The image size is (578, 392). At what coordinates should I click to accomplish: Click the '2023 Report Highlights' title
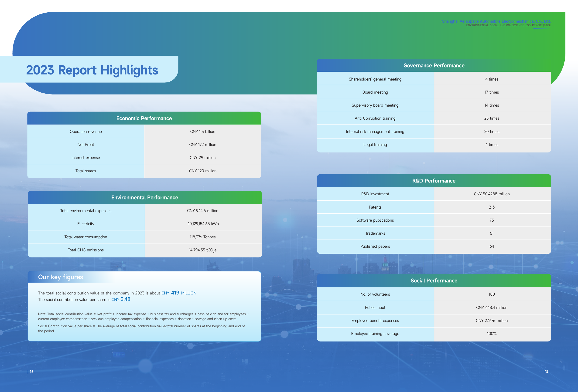point(92,70)
